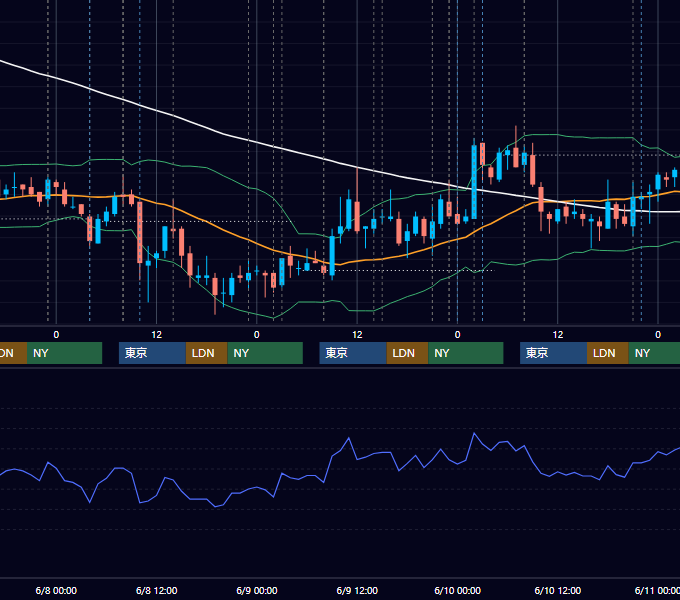Click the hour label 12 above 6/9 12:00
The image size is (680, 600).
(357, 335)
